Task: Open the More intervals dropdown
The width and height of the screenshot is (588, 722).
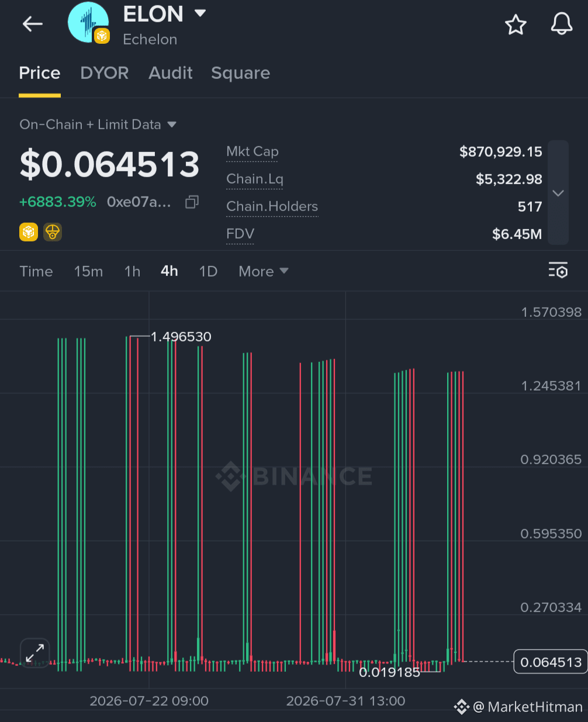Action: 264,271
